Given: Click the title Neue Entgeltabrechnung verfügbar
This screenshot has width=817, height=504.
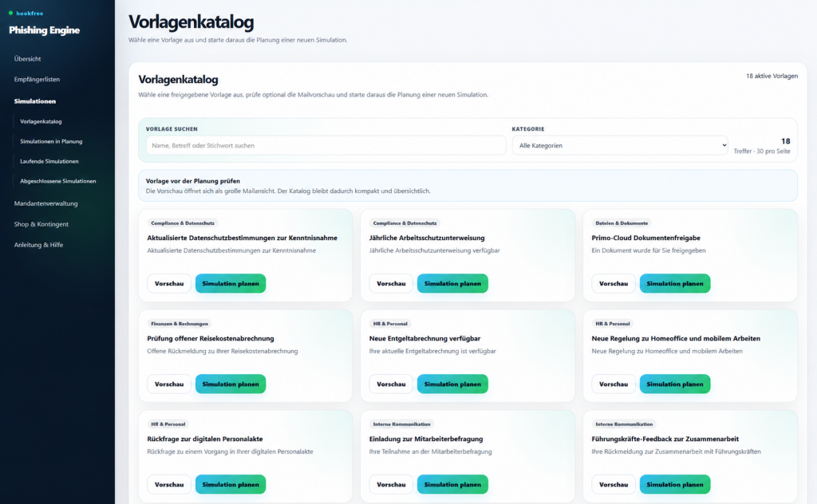Looking at the screenshot, I should (x=424, y=338).
